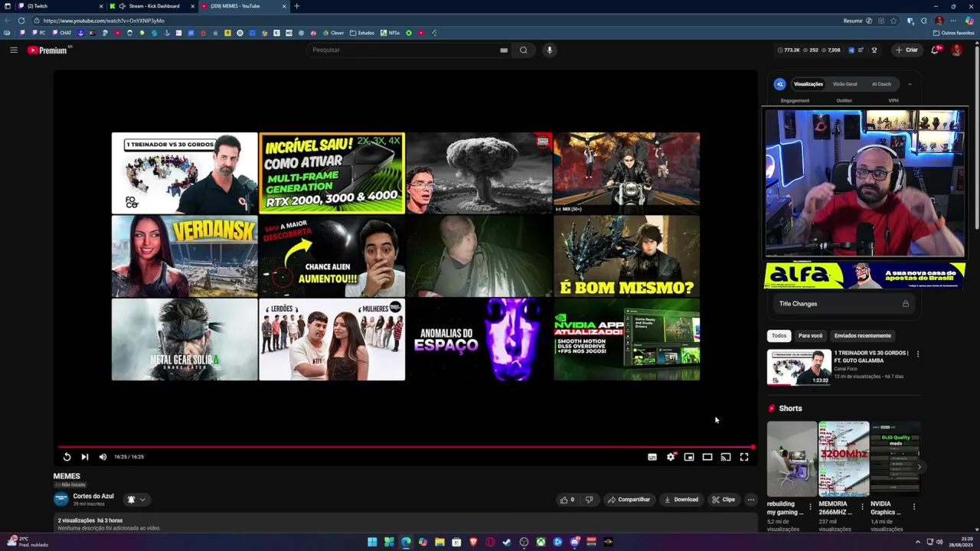
Task: Select the Visualizações tab in the panel
Action: tap(808, 84)
